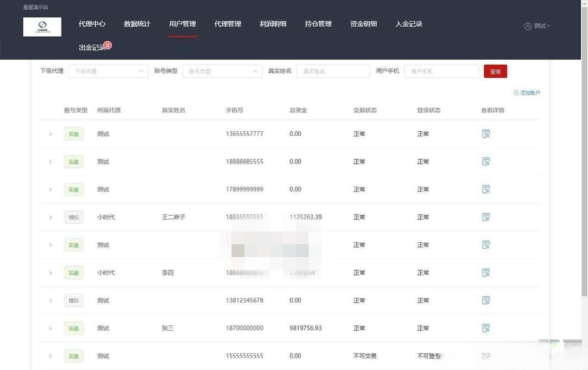Click the company logo in the header
This screenshot has height=370, width=588.
42,27
